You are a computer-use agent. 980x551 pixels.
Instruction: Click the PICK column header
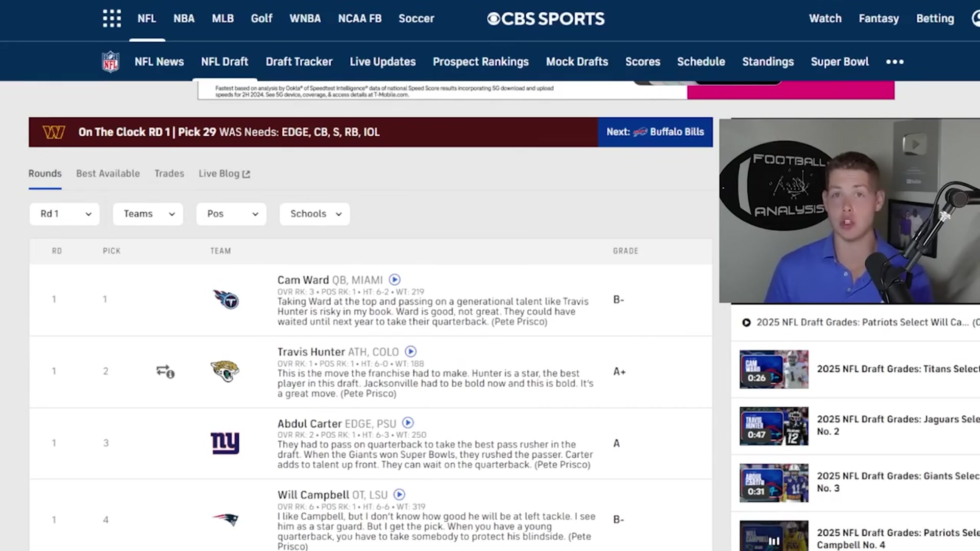click(x=112, y=251)
